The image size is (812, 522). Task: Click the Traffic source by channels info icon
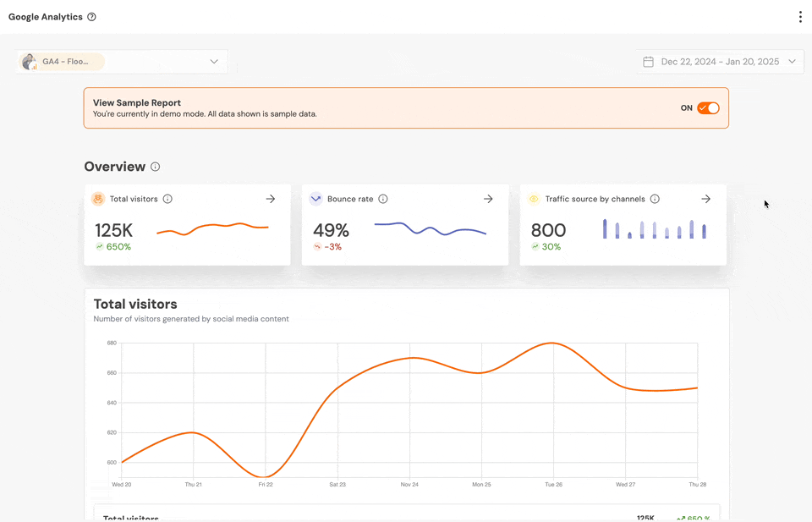click(x=655, y=199)
